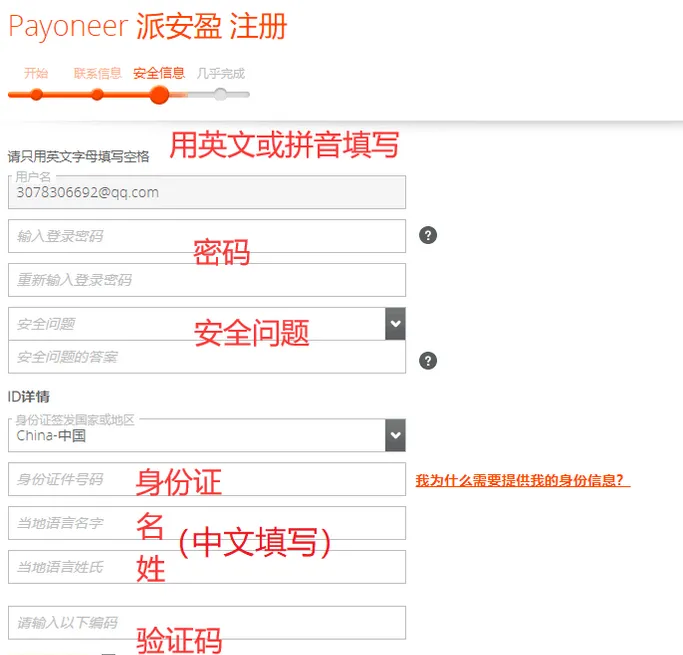Select the 安全信息 step label
The height and width of the screenshot is (655, 683).
click(159, 73)
